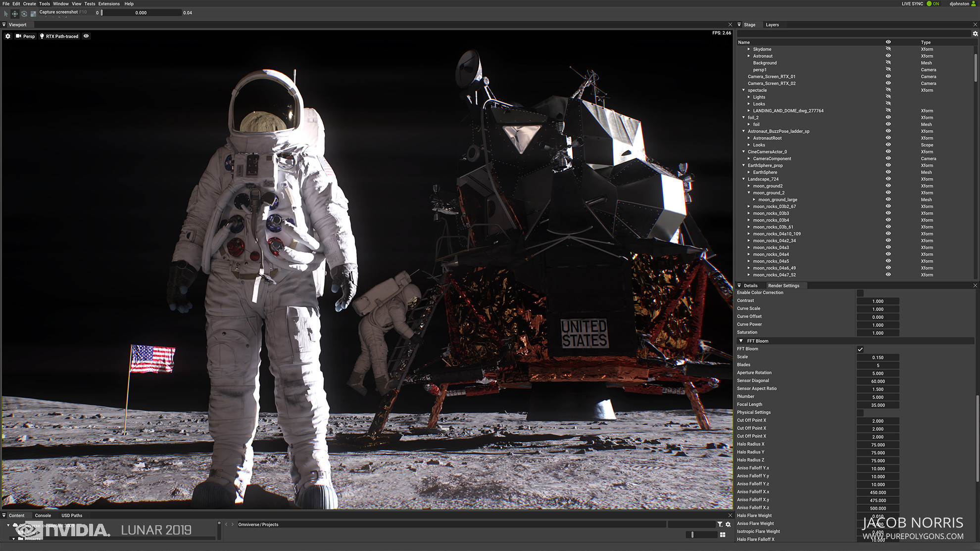980x551 pixels.
Task: Open the filter icon in the Content browser
Action: [720, 524]
